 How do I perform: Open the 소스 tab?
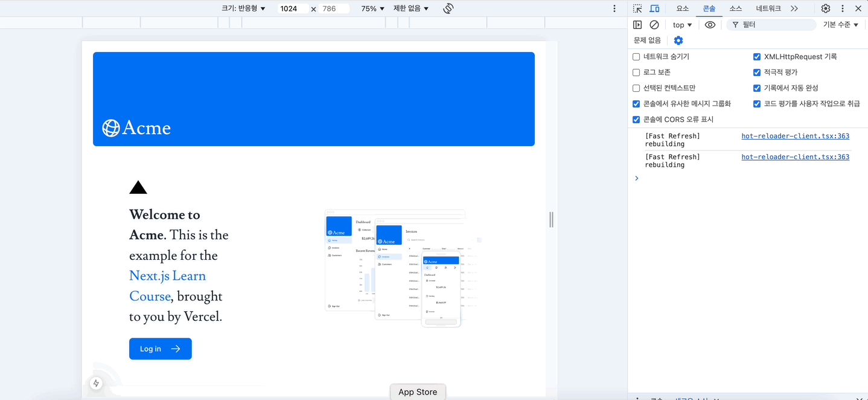735,8
